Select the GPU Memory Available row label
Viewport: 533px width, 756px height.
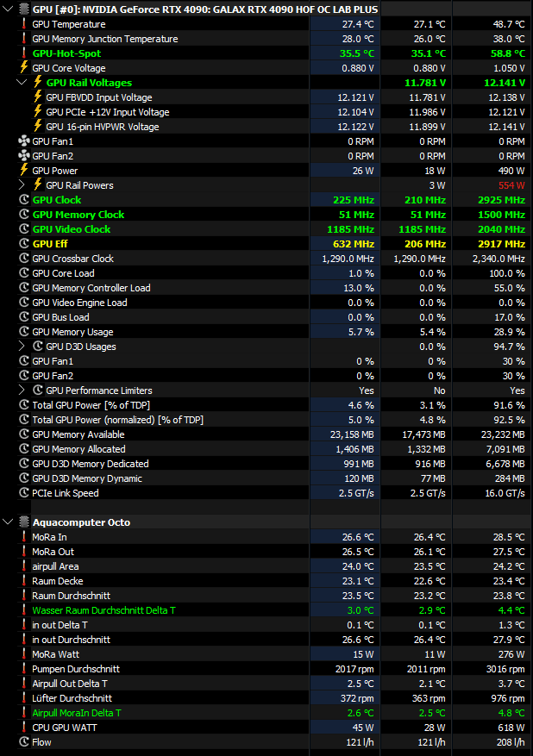78,434
